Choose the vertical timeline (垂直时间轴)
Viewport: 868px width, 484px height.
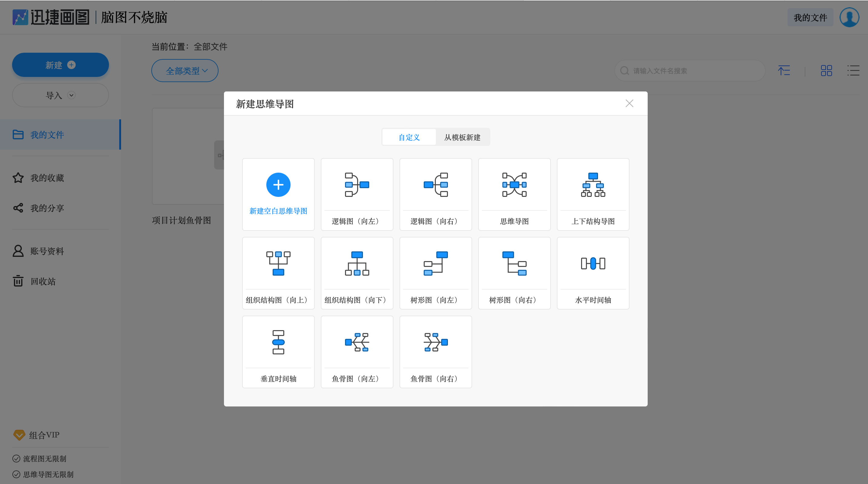point(278,352)
